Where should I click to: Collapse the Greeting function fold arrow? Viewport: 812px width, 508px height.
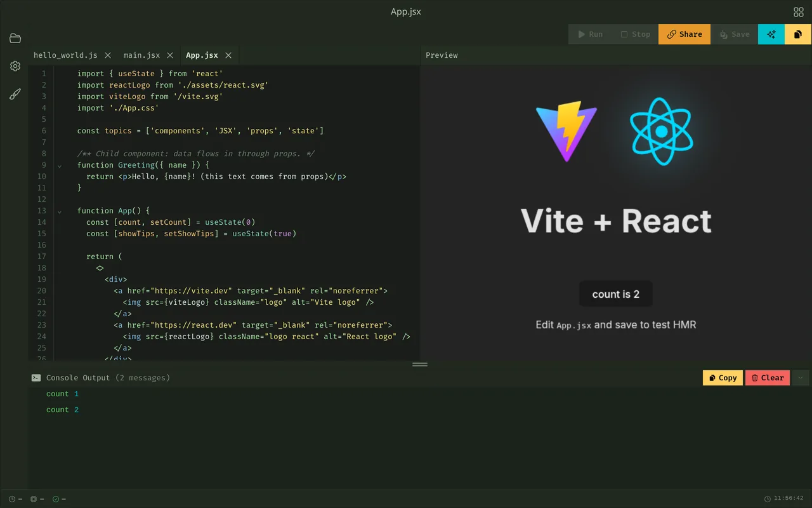(x=60, y=166)
